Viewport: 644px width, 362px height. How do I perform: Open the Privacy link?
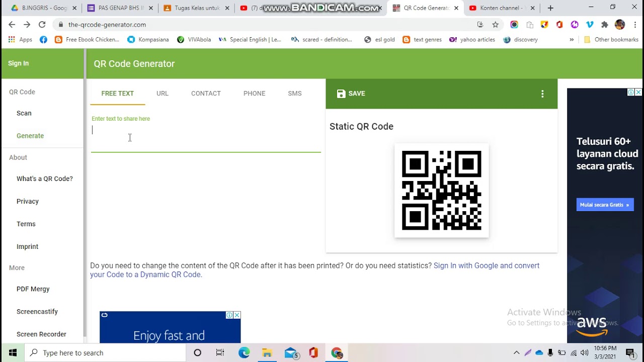click(28, 201)
